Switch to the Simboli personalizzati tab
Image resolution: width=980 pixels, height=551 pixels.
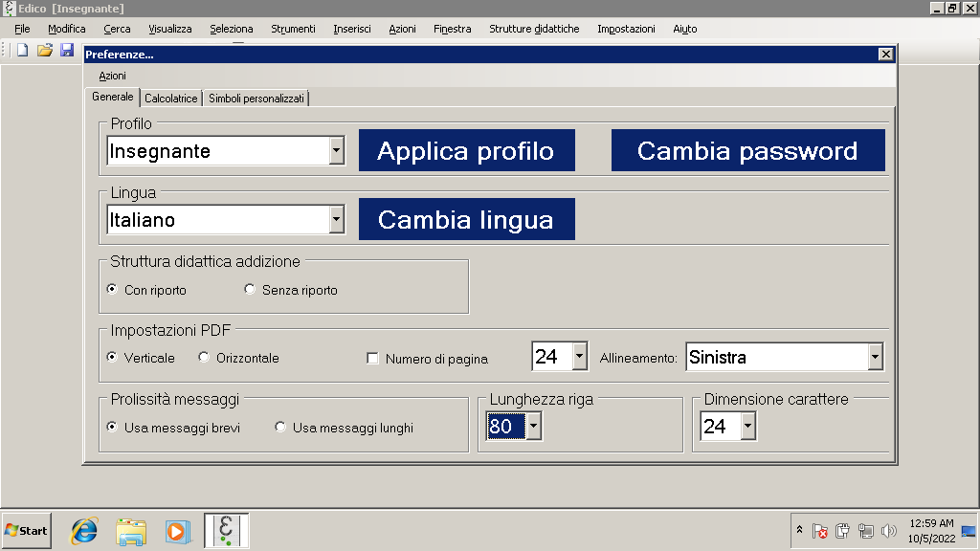coord(256,99)
